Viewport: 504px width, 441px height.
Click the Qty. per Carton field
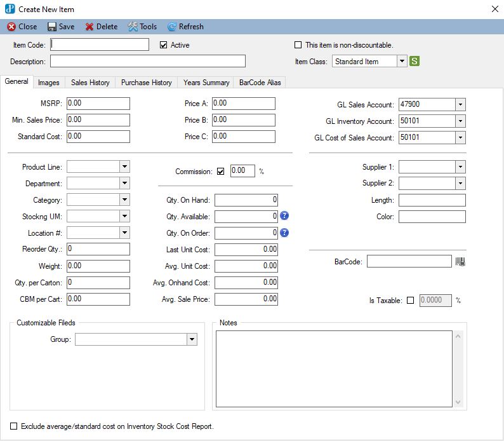tap(98, 282)
